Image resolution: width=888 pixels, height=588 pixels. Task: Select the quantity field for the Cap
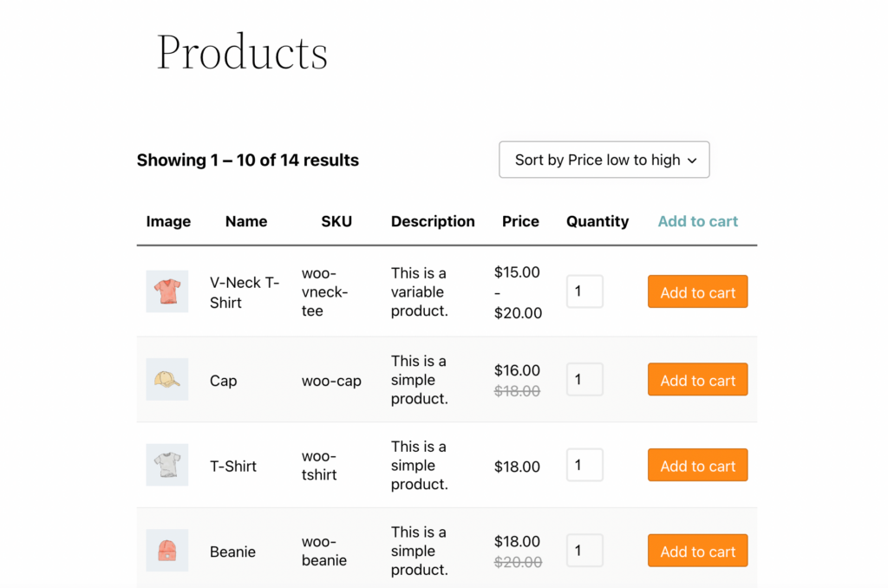584,379
